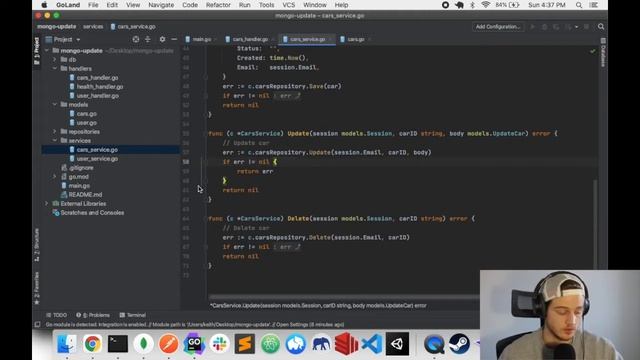Image resolution: width=640 pixels, height=360 pixels.
Task: Open MongoDB Compass from the dock
Action: [x=143, y=344]
